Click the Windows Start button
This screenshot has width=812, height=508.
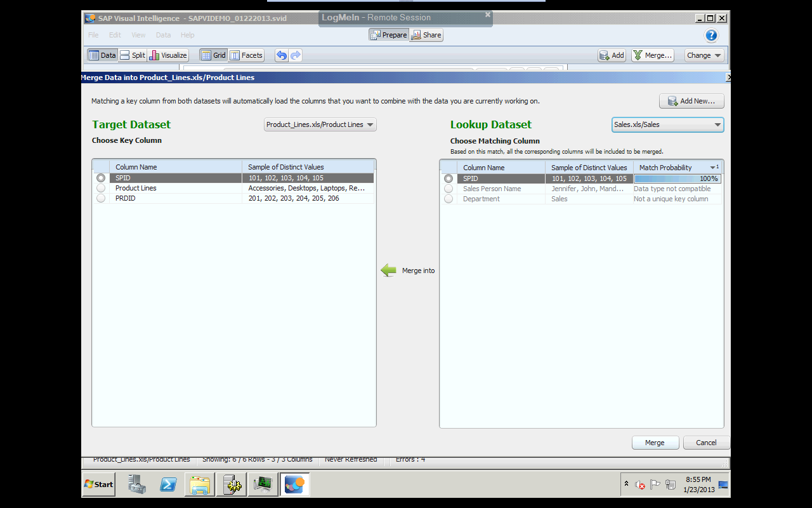tap(99, 485)
